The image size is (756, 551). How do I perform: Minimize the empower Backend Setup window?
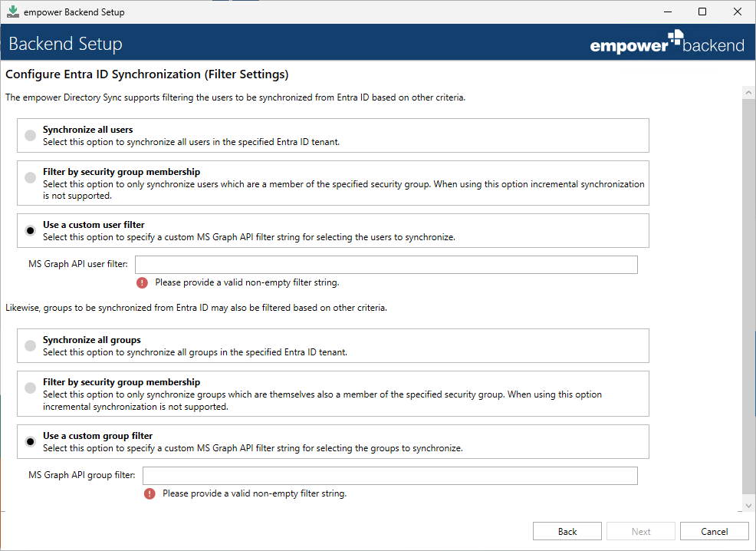click(668, 12)
